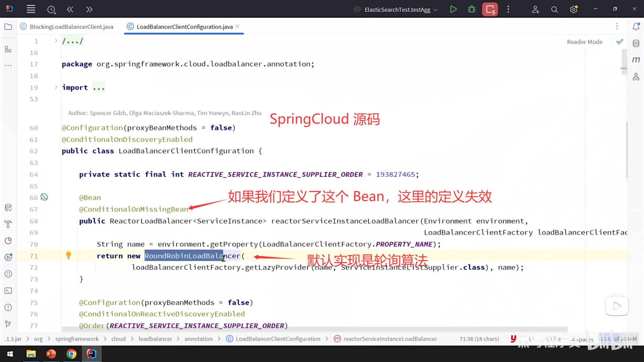Open the Database tool window icon
The width and height of the screenshot is (644, 362).
click(x=636, y=44)
